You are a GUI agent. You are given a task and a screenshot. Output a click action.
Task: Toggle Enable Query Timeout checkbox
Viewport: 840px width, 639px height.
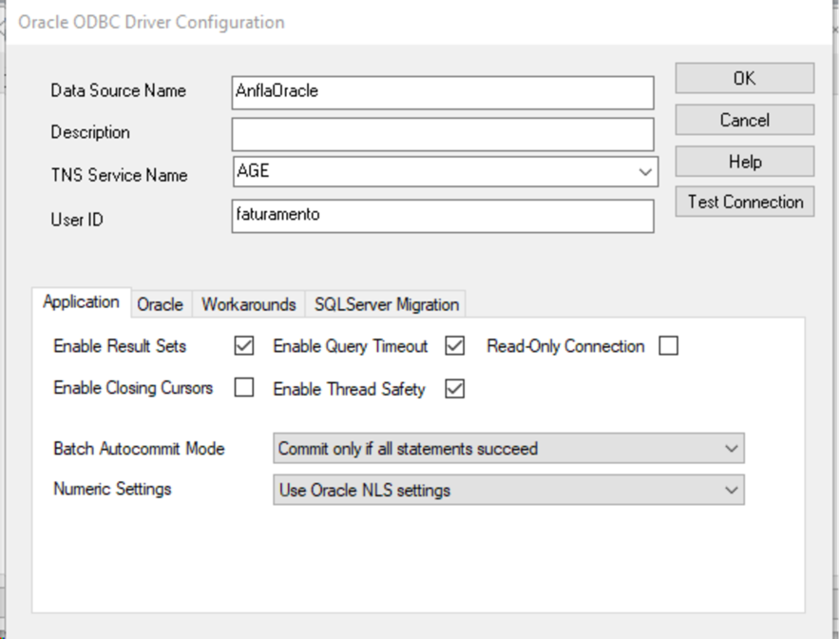[x=454, y=346]
